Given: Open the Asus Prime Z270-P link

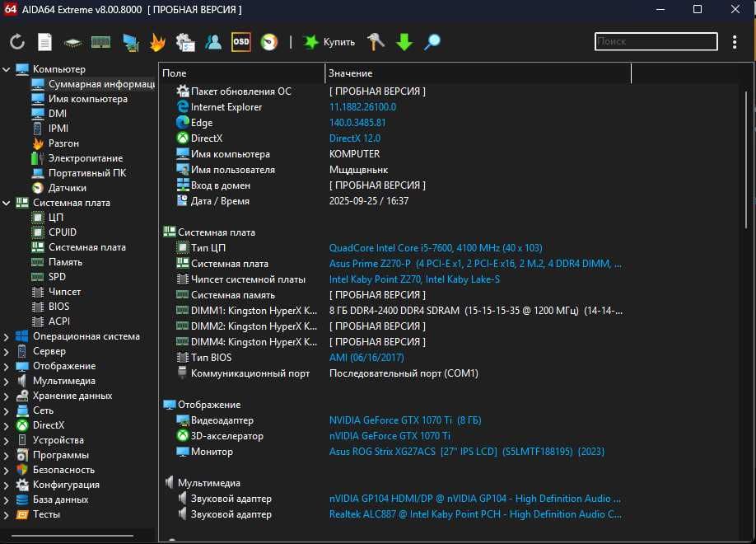Looking at the screenshot, I should click(475, 264).
